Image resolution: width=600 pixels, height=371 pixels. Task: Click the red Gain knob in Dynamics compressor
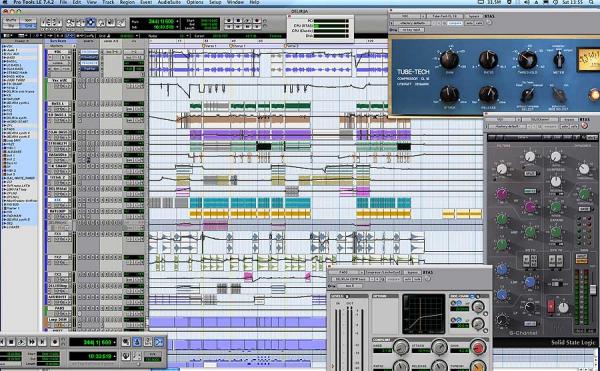tap(477, 347)
